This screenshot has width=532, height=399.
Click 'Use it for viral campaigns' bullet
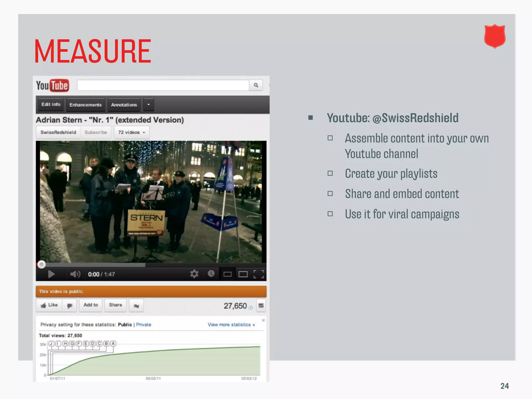coord(402,214)
